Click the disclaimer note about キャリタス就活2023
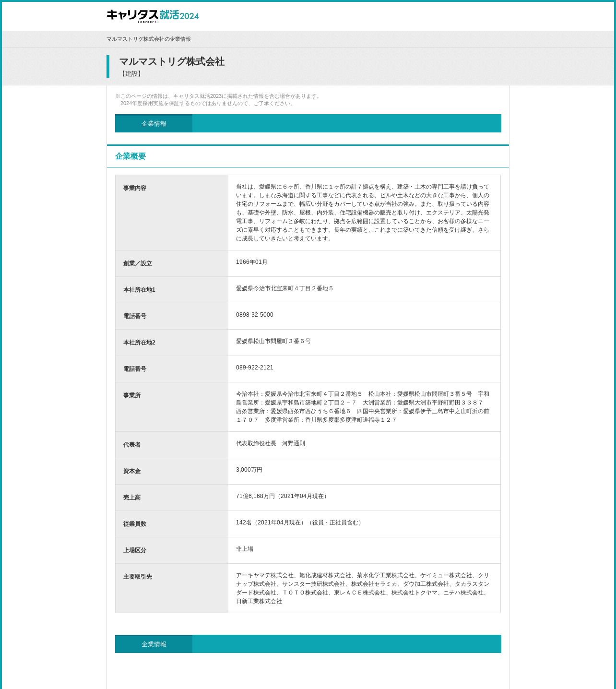This screenshot has height=689, width=616. coord(218,100)
